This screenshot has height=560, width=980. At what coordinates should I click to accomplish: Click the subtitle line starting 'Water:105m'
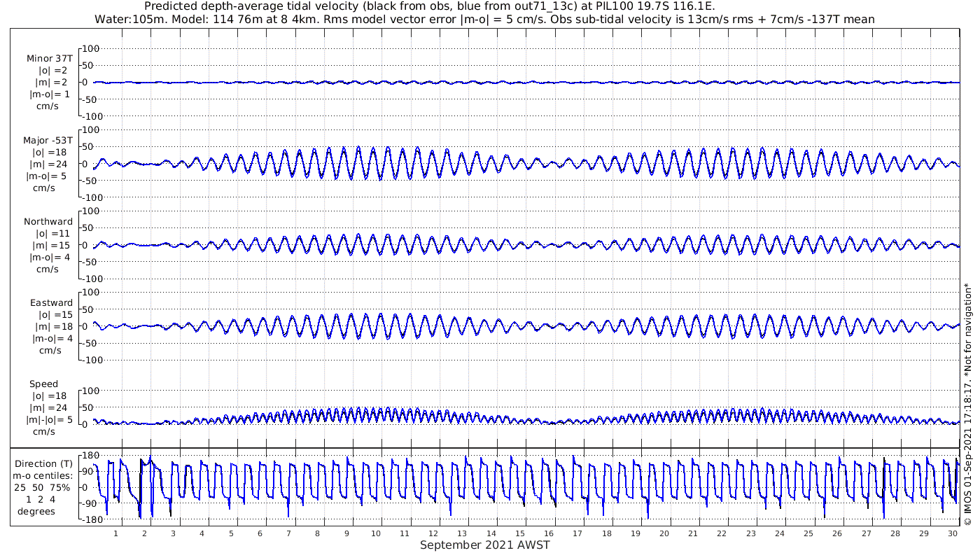click(484, 19)
